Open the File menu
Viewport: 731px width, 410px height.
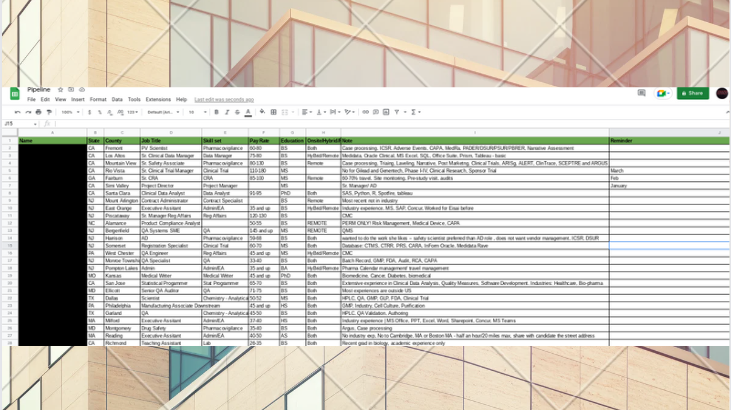(x=31, y=99)
